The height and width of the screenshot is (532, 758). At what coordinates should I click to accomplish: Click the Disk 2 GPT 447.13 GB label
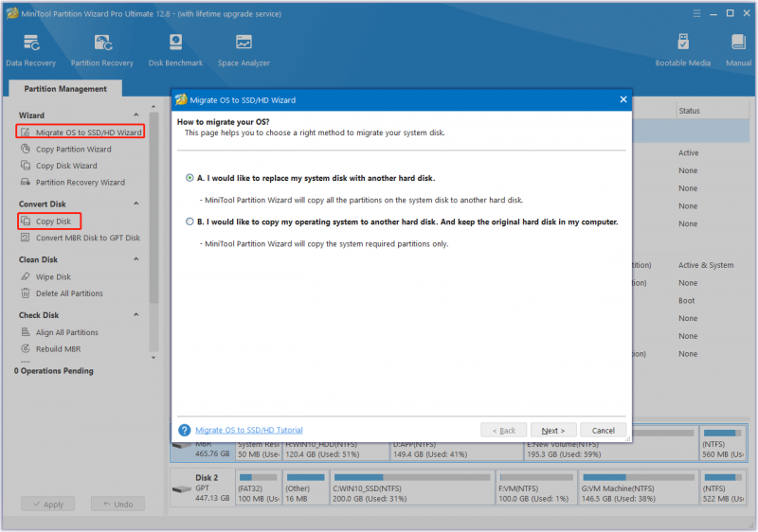click(211, 488)
